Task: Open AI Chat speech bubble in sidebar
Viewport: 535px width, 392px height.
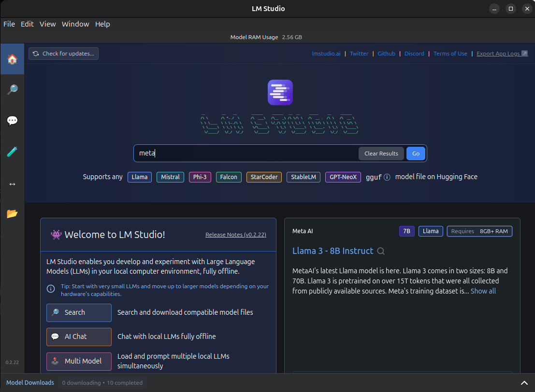Action: coord(12,120)
